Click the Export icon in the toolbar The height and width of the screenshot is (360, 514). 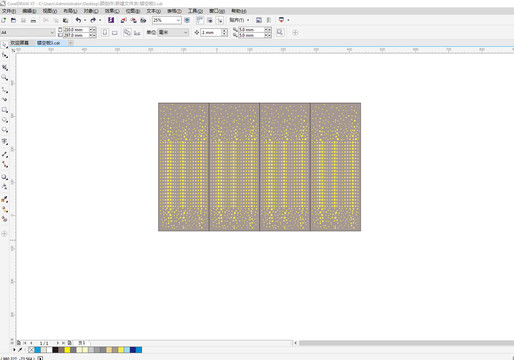133,20
